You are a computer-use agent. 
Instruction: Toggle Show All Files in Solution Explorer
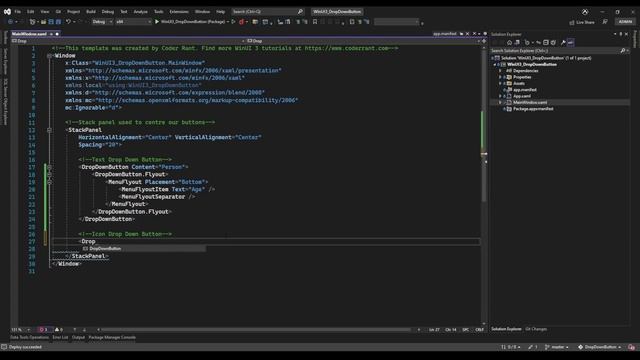coord(553,42)
